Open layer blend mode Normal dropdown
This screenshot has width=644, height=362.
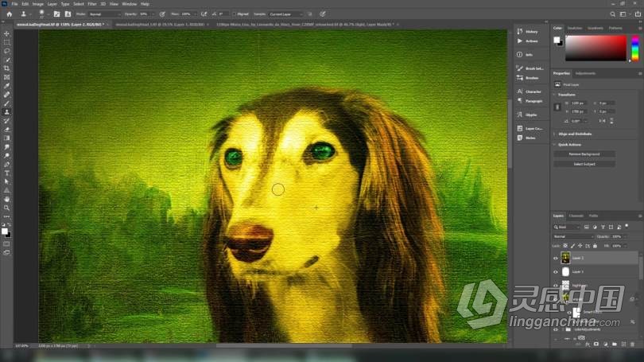pos(573,236)
